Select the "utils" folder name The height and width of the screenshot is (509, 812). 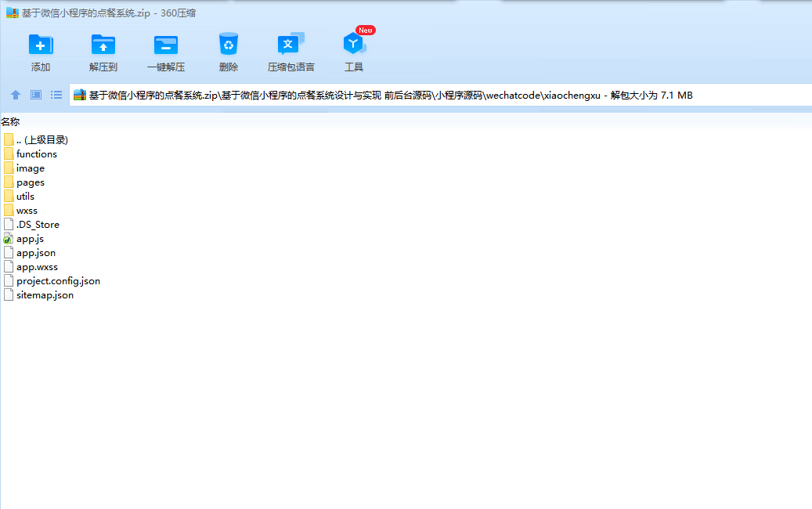pos(25,197)
